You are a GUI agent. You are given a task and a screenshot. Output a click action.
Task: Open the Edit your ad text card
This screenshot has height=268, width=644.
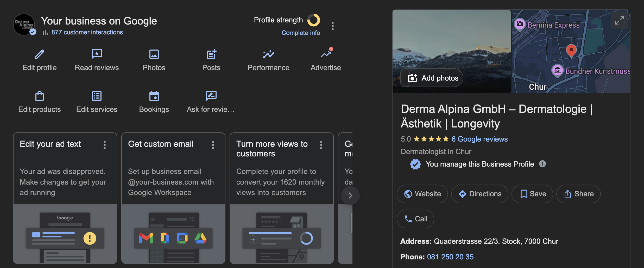65,198
